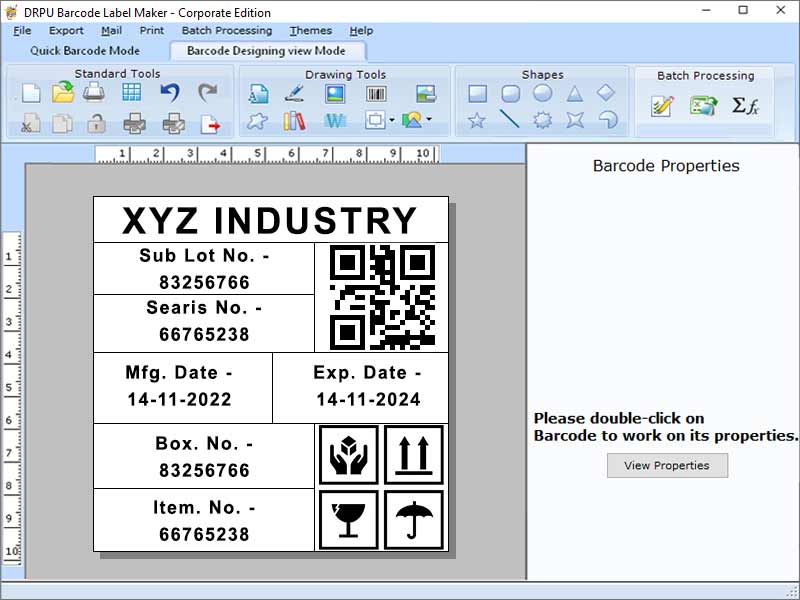The image size is (800, 600).
Task: Select the Print icon in Standard Tools
Action: 91,93
